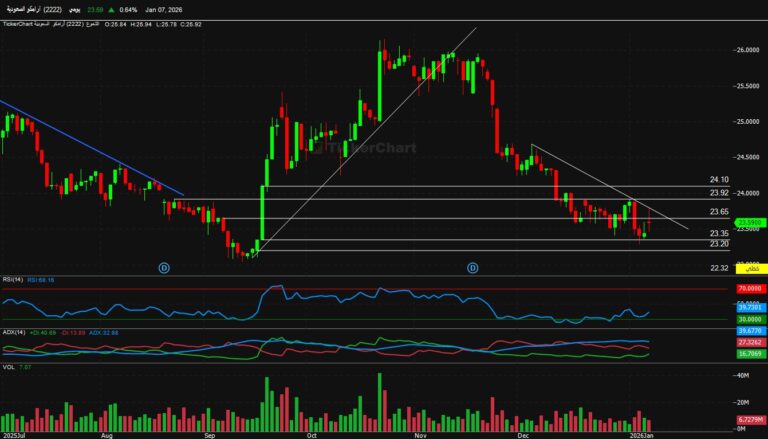The image size is (768, 439).
Task: Click the blue ADX value tag 39.6770
Action: (747, 331)
